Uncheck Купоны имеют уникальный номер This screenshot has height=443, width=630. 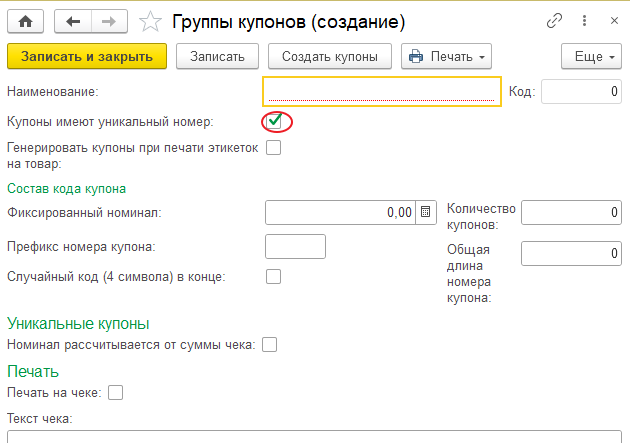pos(274,121)
